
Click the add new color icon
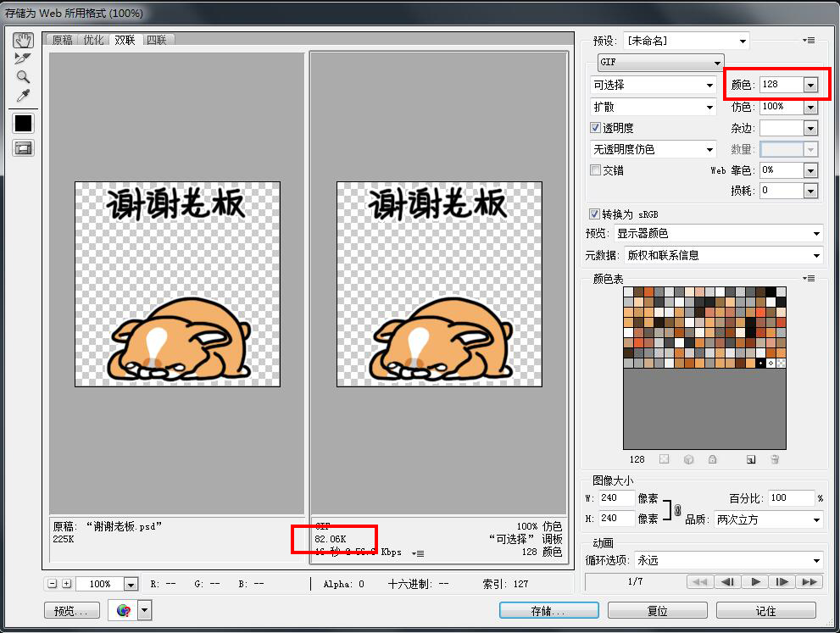coord(751,459)
